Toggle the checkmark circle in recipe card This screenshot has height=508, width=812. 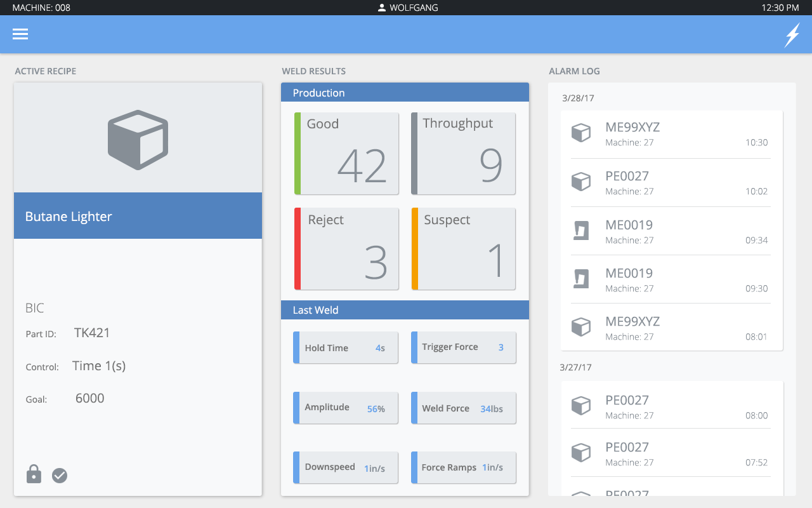click(x=60, y=475)
